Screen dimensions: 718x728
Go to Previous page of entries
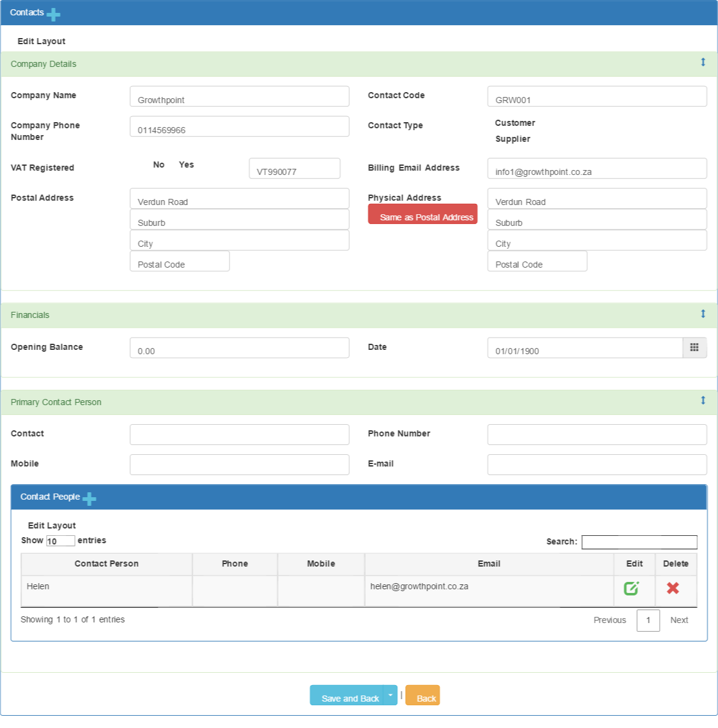pyautogui.click(x=609, y=621)
